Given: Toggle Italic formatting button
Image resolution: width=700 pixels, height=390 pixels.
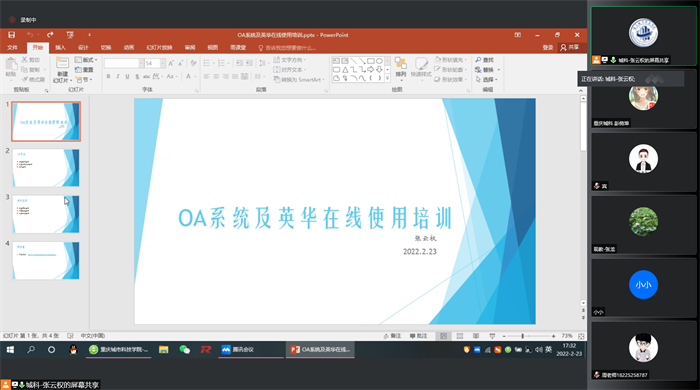Looking at the screenshot, I should [x=118, y=77].
